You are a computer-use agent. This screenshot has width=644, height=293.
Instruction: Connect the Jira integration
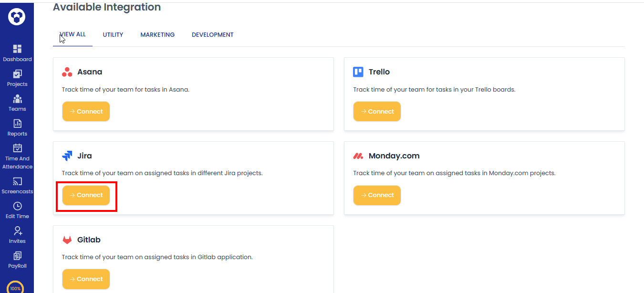[86, 195]
